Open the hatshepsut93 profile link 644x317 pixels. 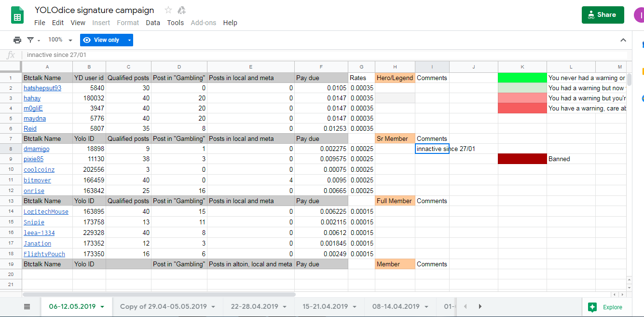42,88
